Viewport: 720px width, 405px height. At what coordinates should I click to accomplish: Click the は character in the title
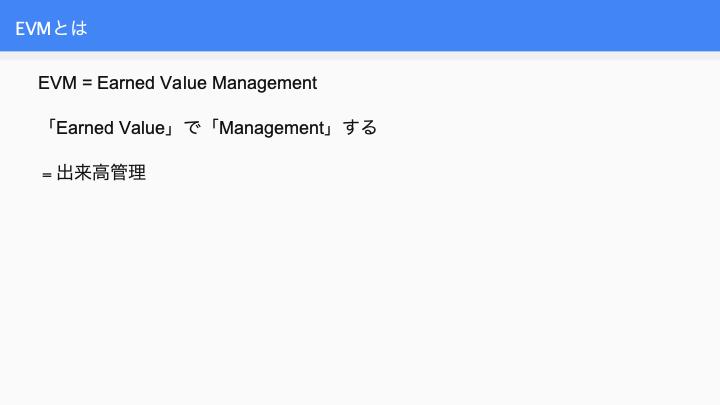tap(79, 28)
